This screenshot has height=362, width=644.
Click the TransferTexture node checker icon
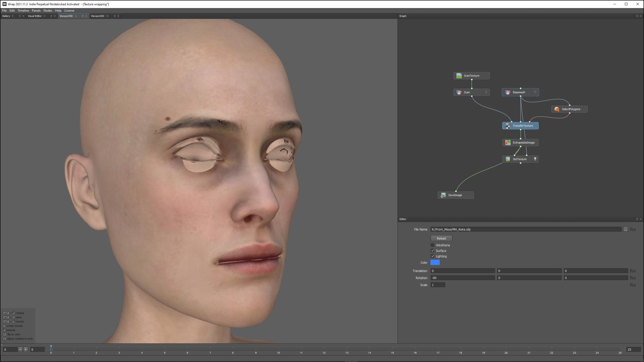[x=508, y=126]
